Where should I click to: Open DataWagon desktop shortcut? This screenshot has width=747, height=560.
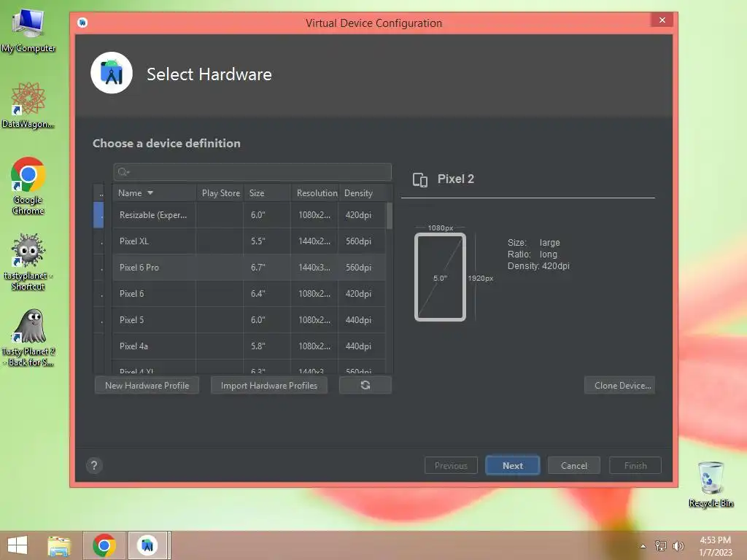[x=28, y=105]
